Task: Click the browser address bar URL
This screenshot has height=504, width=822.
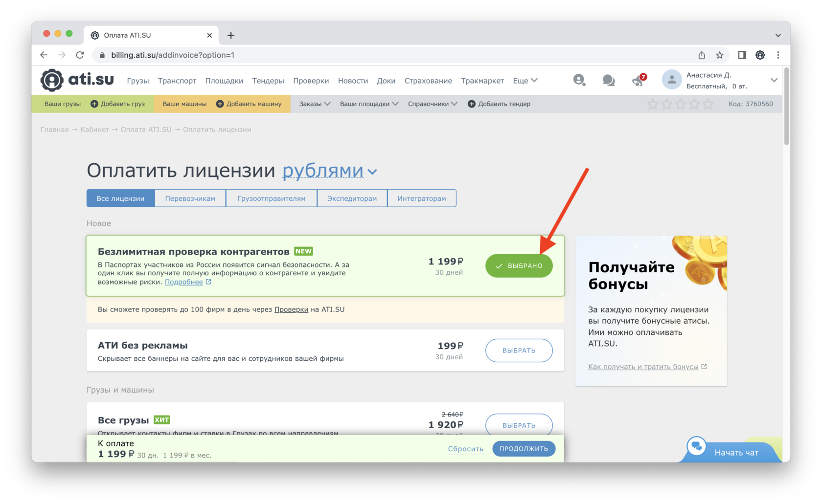Action: [173, 55]
